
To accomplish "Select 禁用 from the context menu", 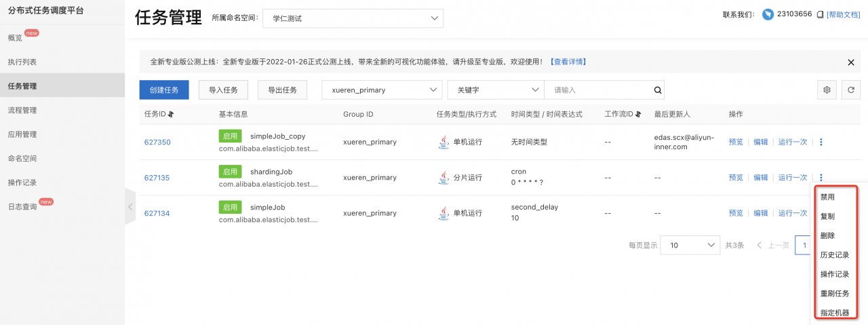I will [827, 197].
